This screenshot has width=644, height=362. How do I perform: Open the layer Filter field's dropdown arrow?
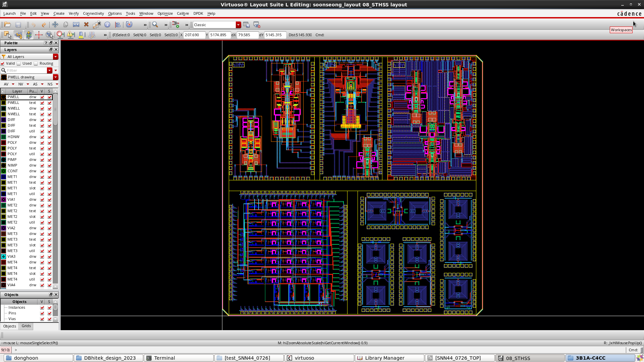point(50,70)
